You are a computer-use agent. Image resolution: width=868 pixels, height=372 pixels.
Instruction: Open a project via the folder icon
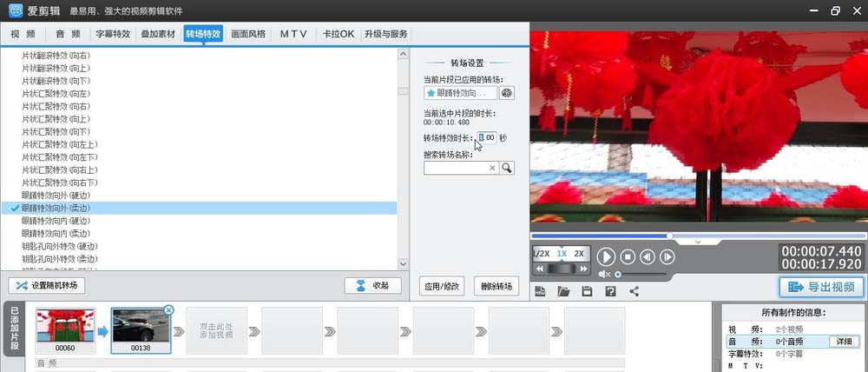click(563, 291)
